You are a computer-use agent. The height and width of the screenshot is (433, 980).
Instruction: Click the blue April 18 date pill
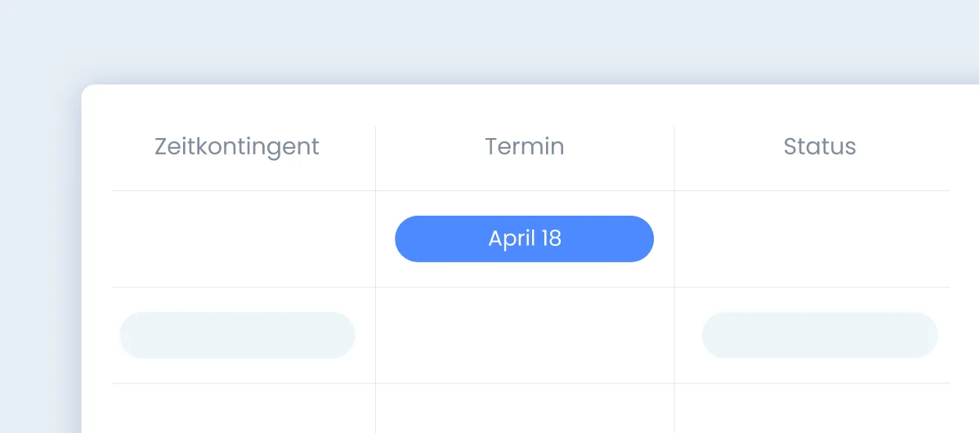[524, 239]
